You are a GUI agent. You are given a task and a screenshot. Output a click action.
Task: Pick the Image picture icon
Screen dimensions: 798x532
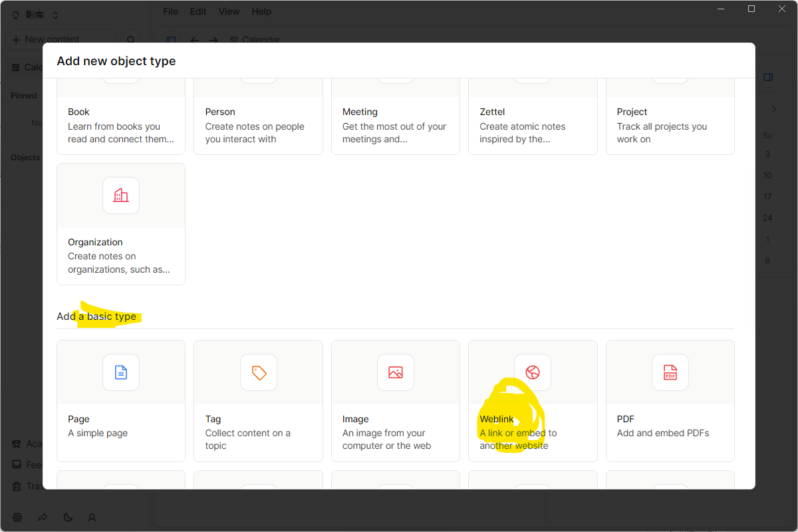(396, 372)
